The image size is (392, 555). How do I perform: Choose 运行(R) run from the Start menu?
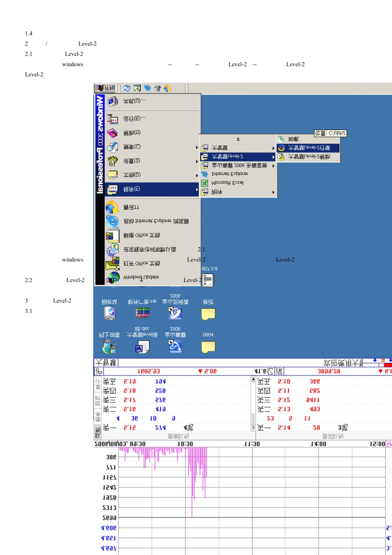(132, 119)
